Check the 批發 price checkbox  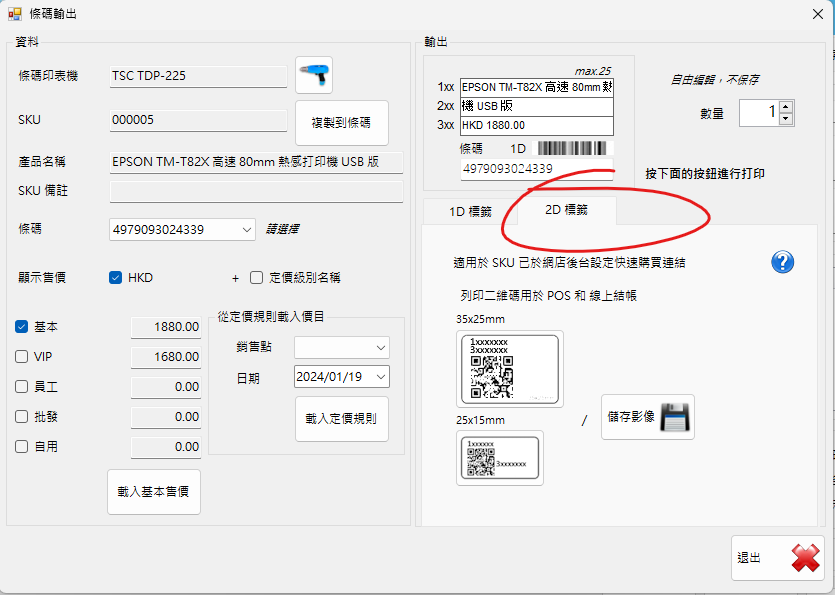(21, 416)
